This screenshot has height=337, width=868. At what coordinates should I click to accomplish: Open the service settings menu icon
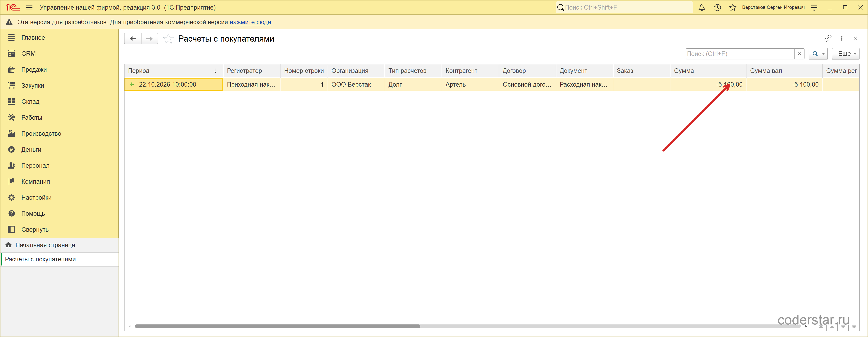point(814,7)
